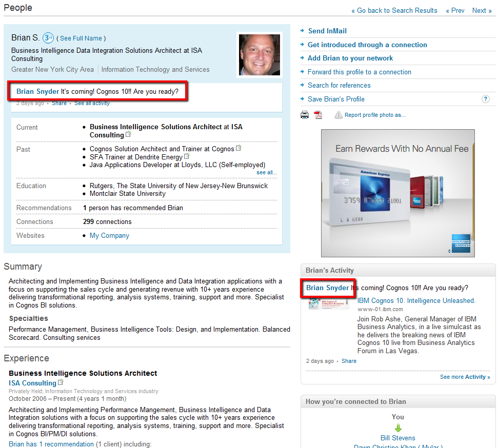Open Bill Stevens connection link
Image resolution: width=498 pixels, height=448 pixels.
397,438
